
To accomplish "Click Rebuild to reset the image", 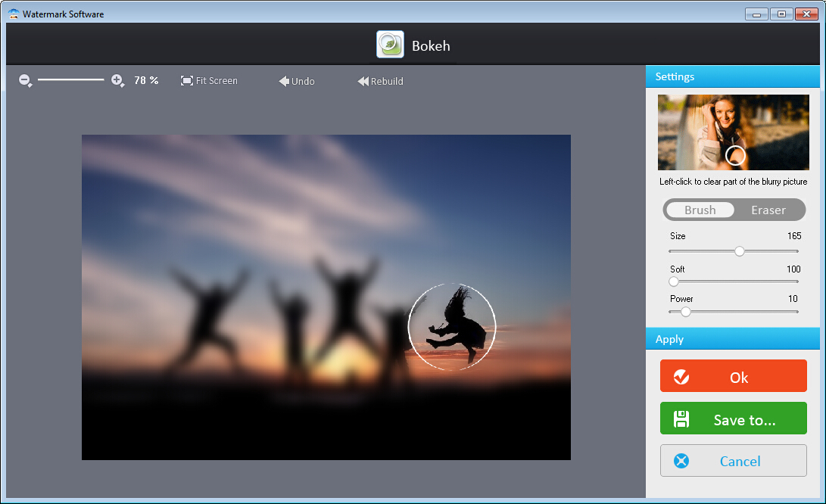I will [380, 81].
